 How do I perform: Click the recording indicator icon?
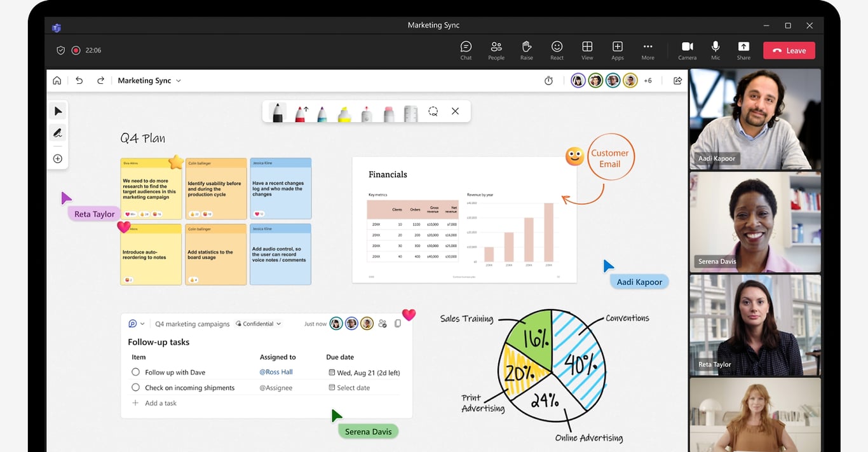pyautogui.click(x=76, y=50)
